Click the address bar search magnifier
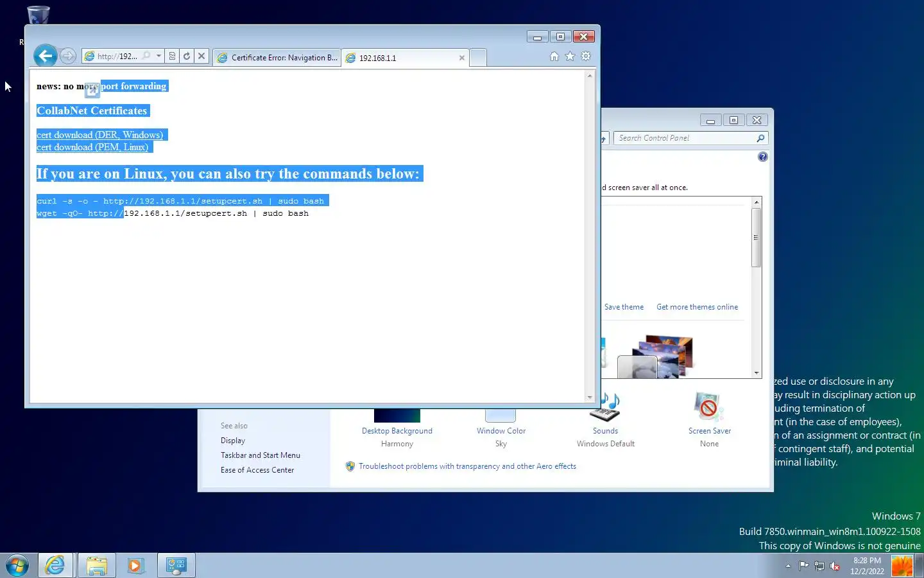Viewport: 924px width, 578px height. [x=146, y=56]
